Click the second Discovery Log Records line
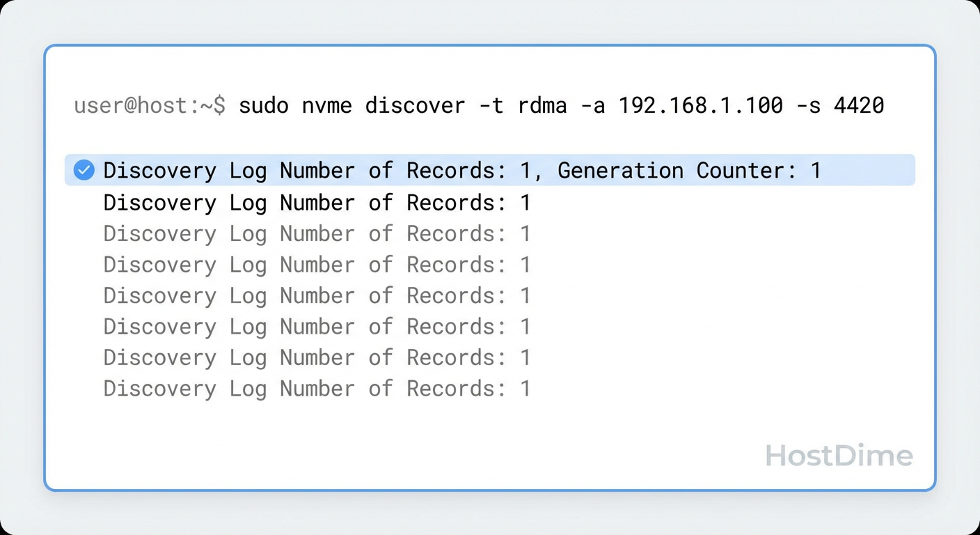 (315, 202)
